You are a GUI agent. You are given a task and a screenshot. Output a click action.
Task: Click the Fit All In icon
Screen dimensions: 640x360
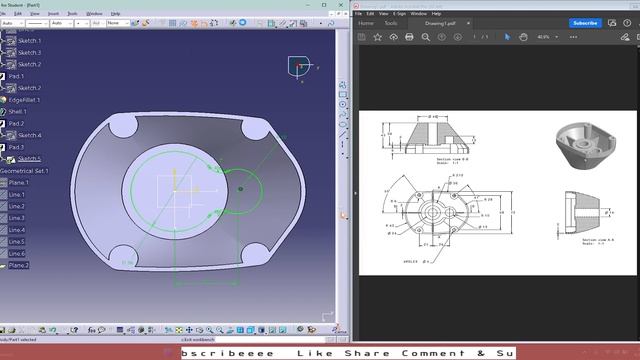[179, 330]
